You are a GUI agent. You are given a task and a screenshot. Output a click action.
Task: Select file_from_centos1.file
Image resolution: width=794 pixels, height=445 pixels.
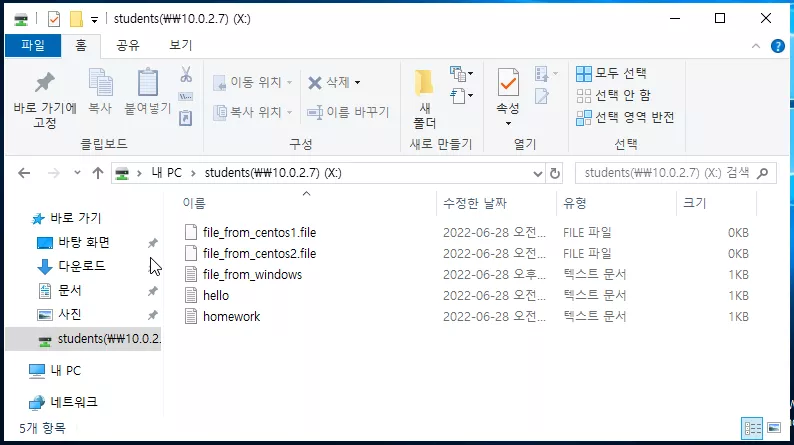[x=259, y=232]
